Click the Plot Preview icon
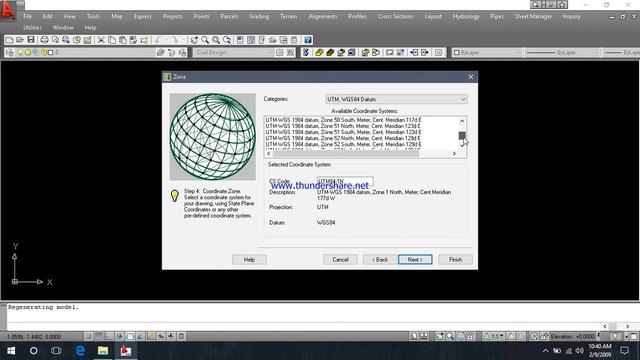 pyautogui.click(x=55, y=40)
